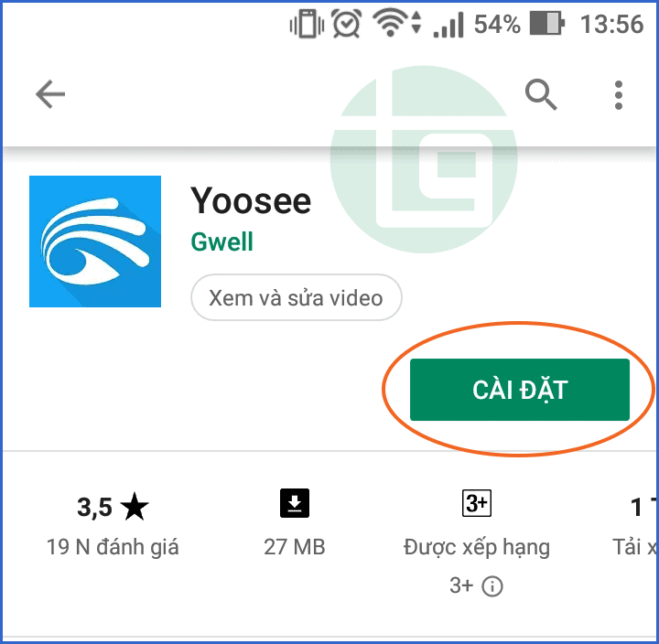Image resolution: width=659 pixels, height=644 pixels.
Task: Tap the 3,5 star rating
Action: [113, 507]
